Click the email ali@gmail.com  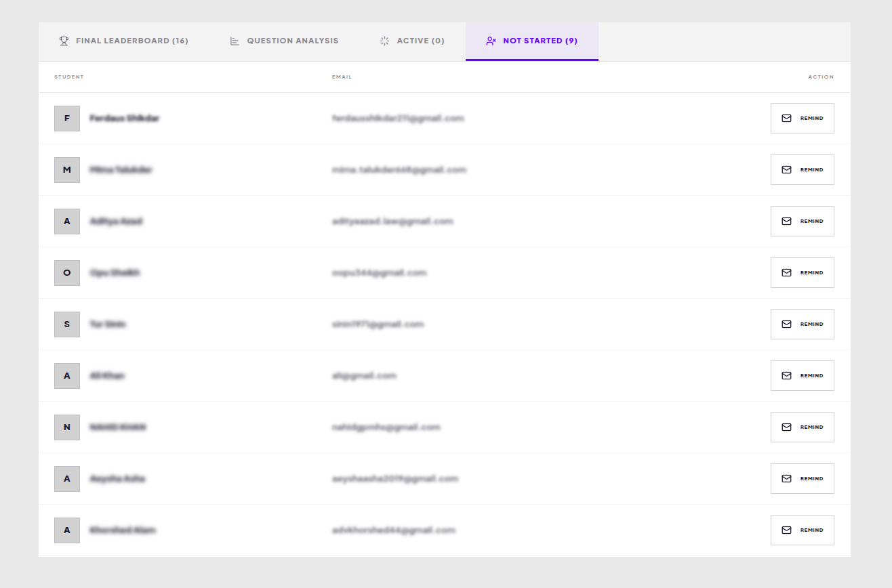(x=364, y=376)
